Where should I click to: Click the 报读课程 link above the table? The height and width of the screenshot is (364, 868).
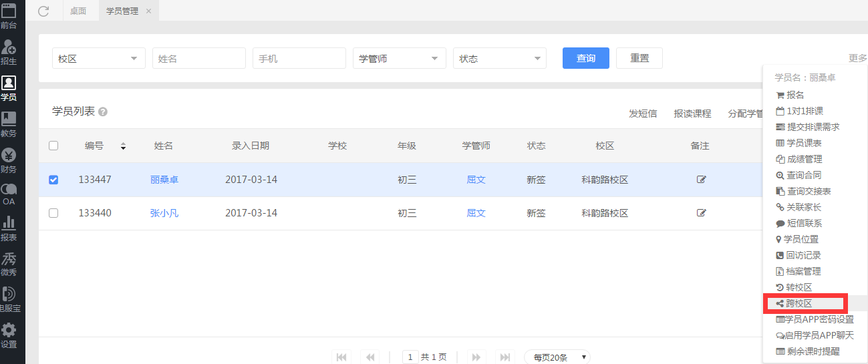click(692, 114)
